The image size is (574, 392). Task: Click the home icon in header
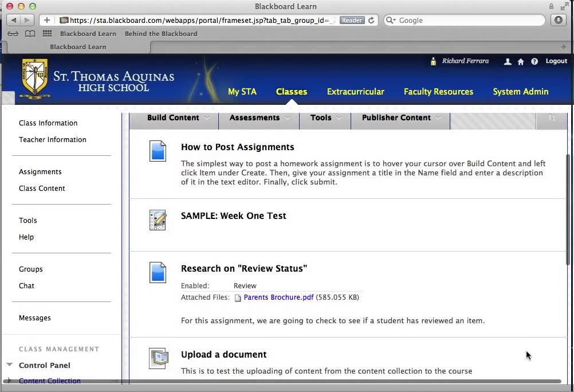(521, 61)
